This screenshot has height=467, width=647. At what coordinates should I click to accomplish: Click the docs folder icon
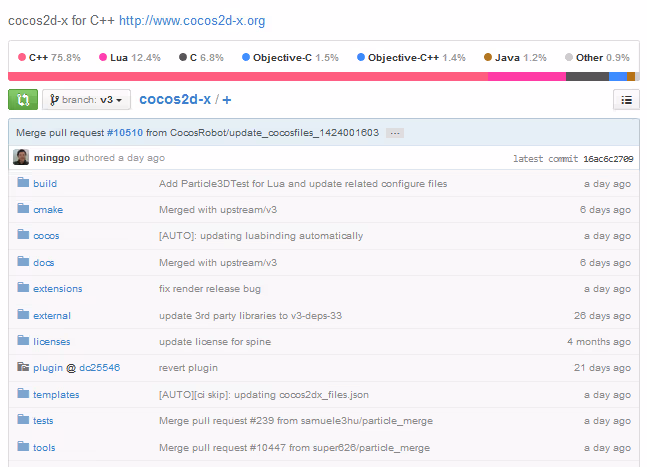coord(23,261)
